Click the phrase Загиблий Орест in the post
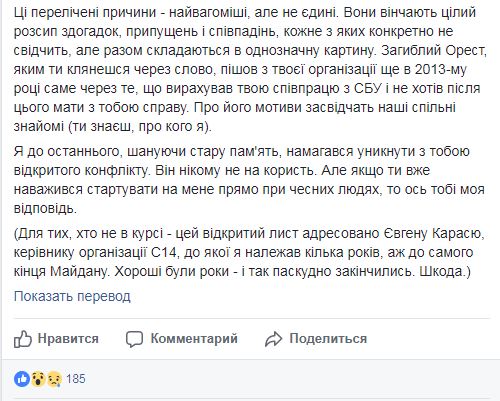 point(434,51)
